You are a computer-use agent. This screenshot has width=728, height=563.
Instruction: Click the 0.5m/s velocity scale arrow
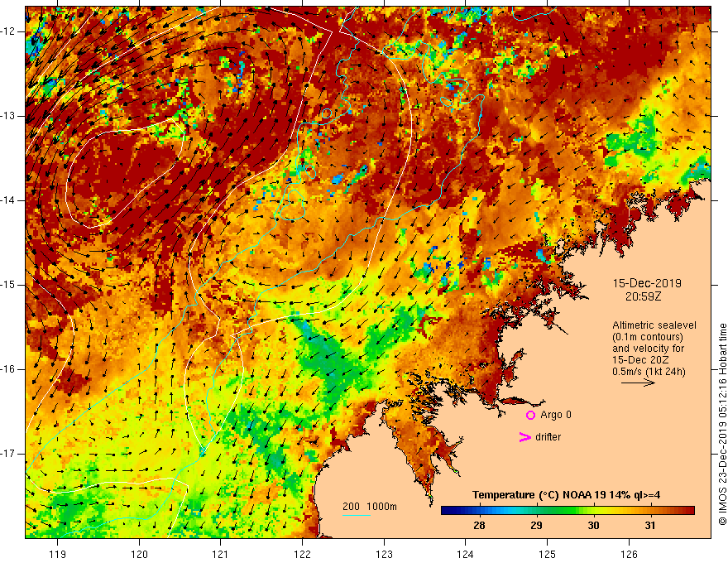point(639,383)
